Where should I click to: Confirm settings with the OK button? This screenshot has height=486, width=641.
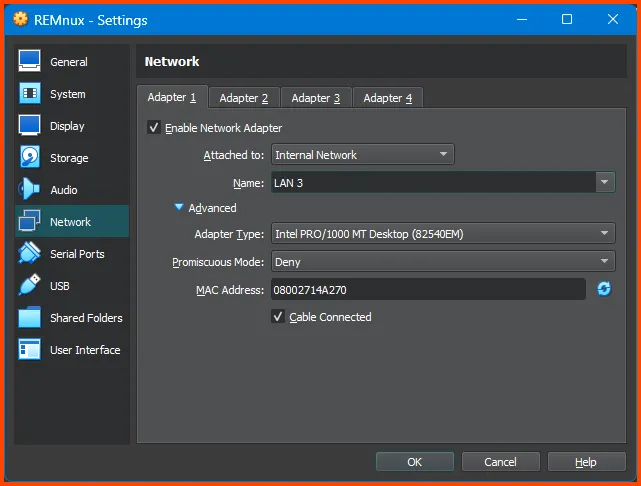coord(415,462)
